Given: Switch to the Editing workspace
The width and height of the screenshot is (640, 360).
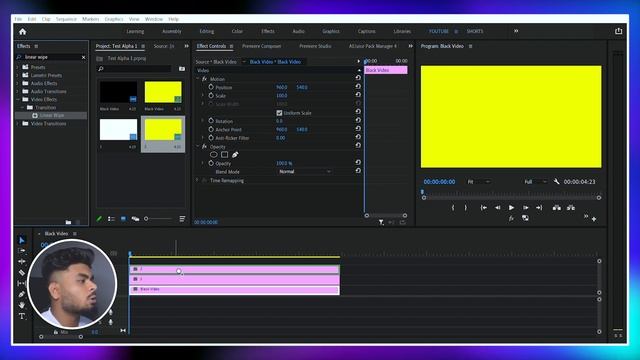Looking at the screenshot, I should [x=207, y=31].
